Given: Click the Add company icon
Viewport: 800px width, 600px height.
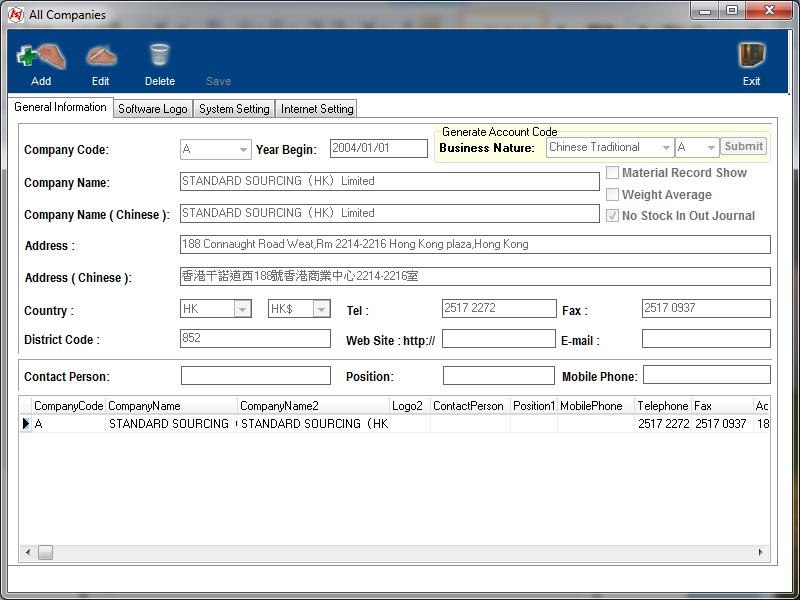Looking at the screenshot, I should click(41, 56).
